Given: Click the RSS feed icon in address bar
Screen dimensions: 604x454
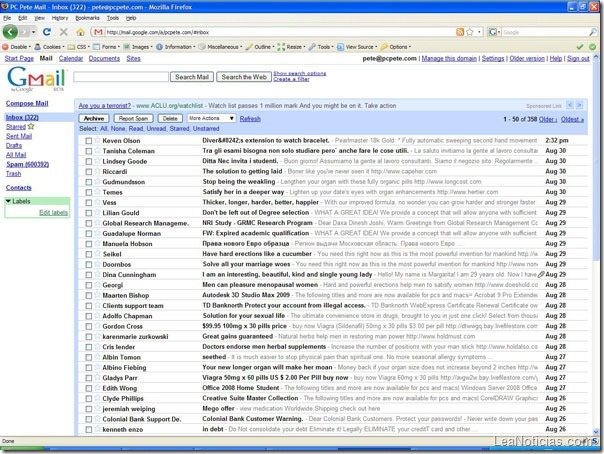Looking at the screenshot, I should coord(460,32).
